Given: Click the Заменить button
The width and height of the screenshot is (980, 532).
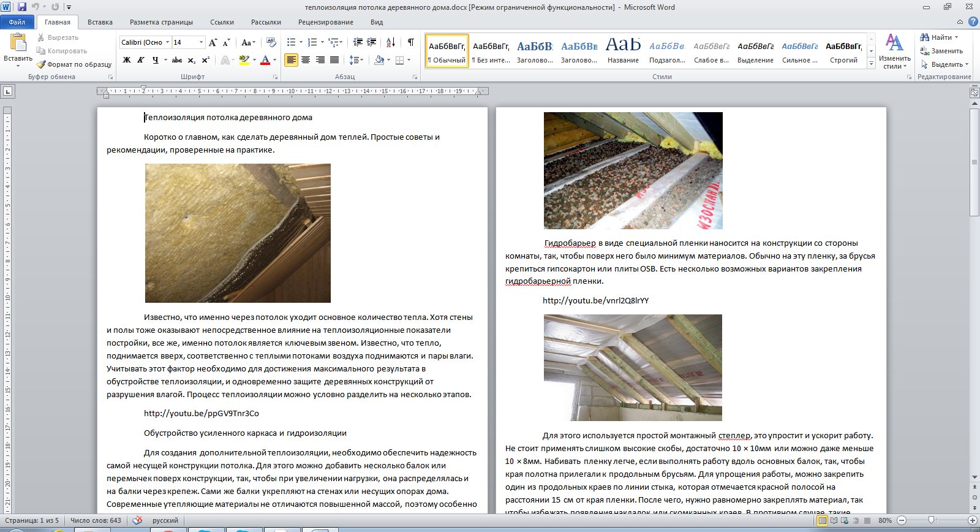Looking at the screenshot, I should click(942, 51).
